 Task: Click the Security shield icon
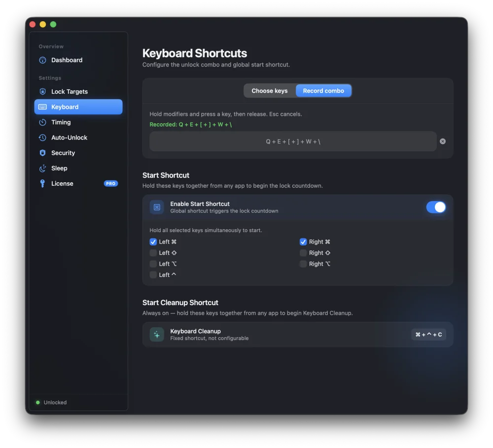point(42,153)
